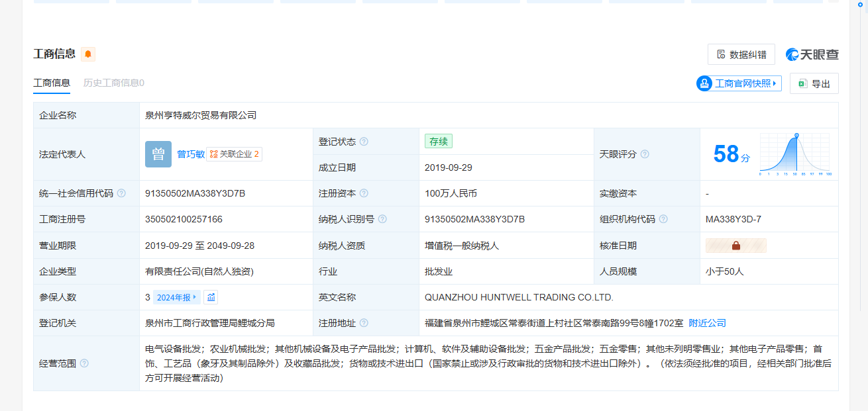The width and height of the screenshot is (868, 411).
Task: Click help icon next to 注册地址
Action: (x=364, y=324)
